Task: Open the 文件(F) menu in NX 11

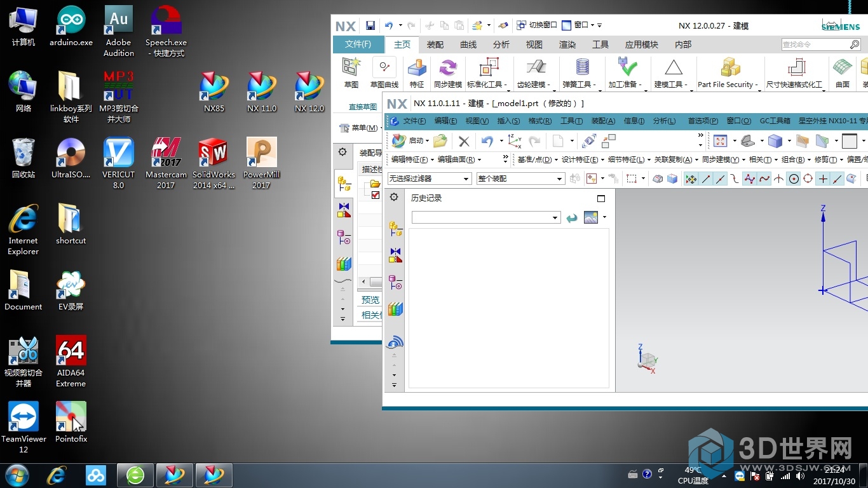Action: pyautogui.click(x=414, y=121)
